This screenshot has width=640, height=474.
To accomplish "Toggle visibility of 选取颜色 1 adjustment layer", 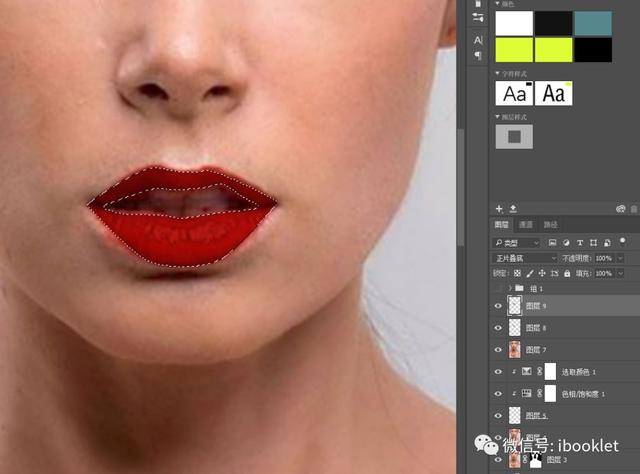I will pos(498,372).
